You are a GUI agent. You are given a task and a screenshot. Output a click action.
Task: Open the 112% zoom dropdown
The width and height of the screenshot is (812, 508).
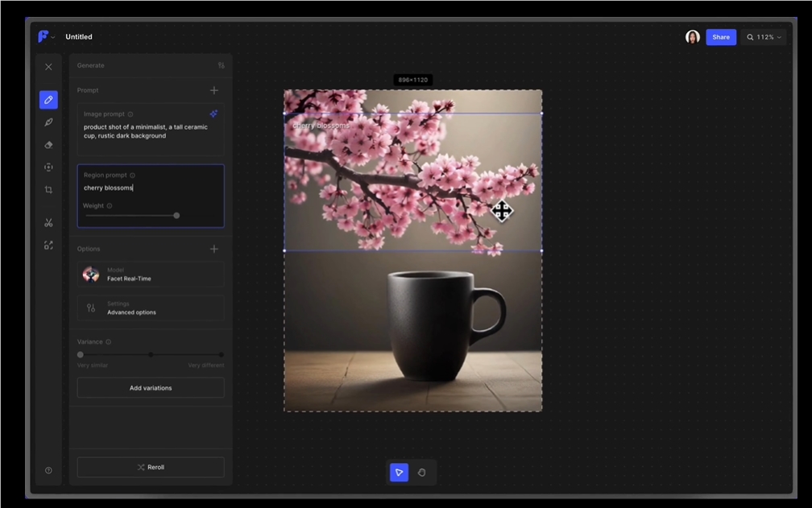[x=764, y=37]
